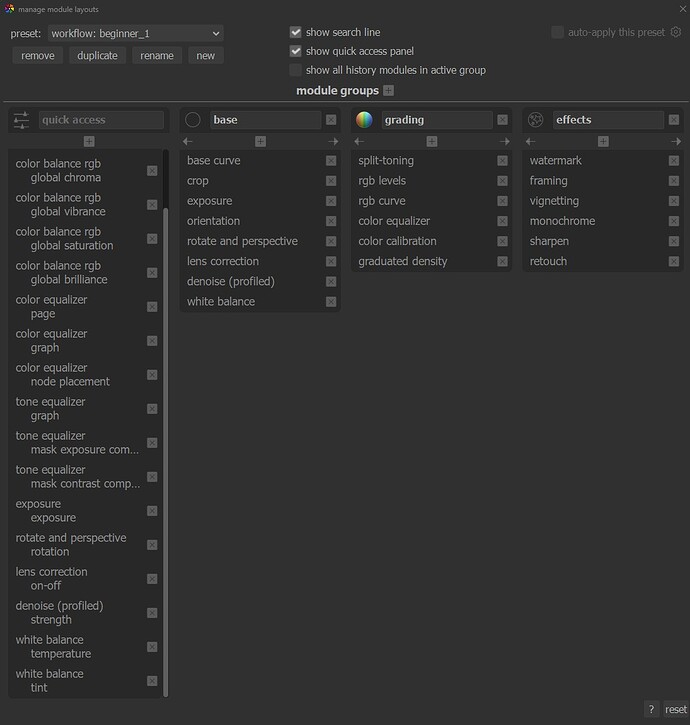Move grading group to the right
690x725 pixels.
[505, 141]
